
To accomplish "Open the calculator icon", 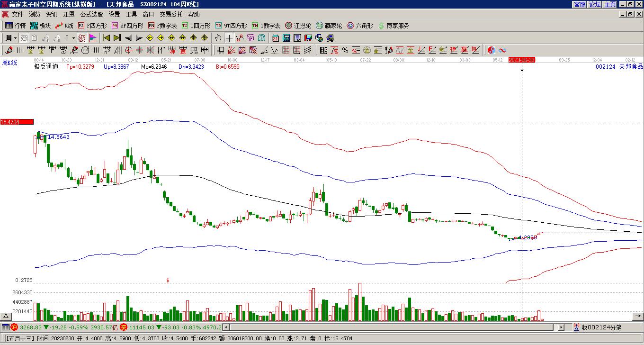I will point(286,38).
